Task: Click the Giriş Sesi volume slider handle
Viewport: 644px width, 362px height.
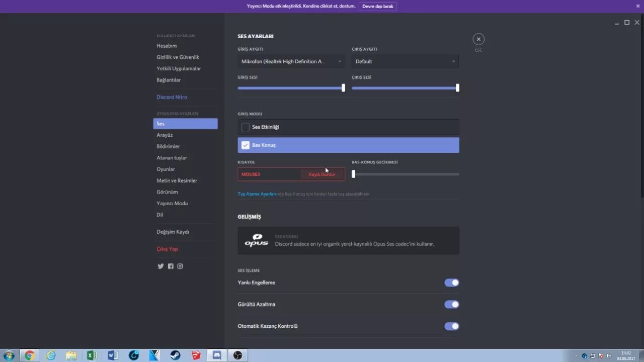Action: [344, 88]
